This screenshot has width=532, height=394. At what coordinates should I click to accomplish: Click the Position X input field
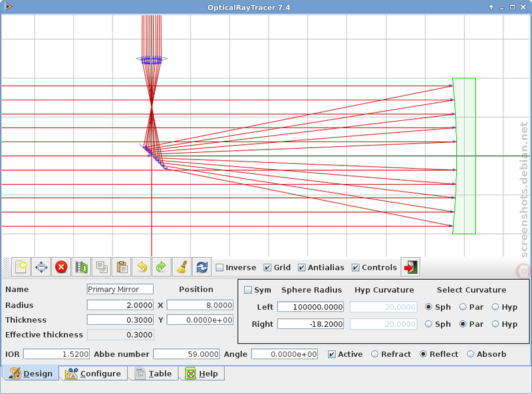(200, 305)
